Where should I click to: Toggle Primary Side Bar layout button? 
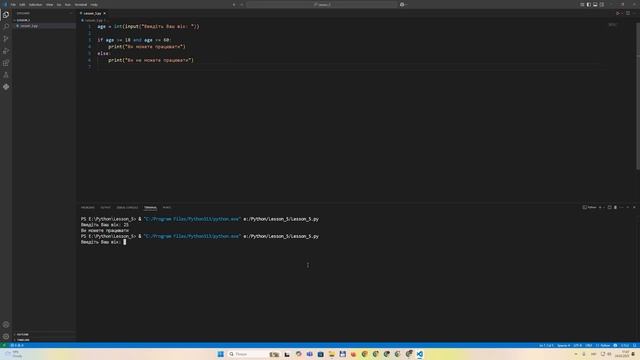[589, 4]
